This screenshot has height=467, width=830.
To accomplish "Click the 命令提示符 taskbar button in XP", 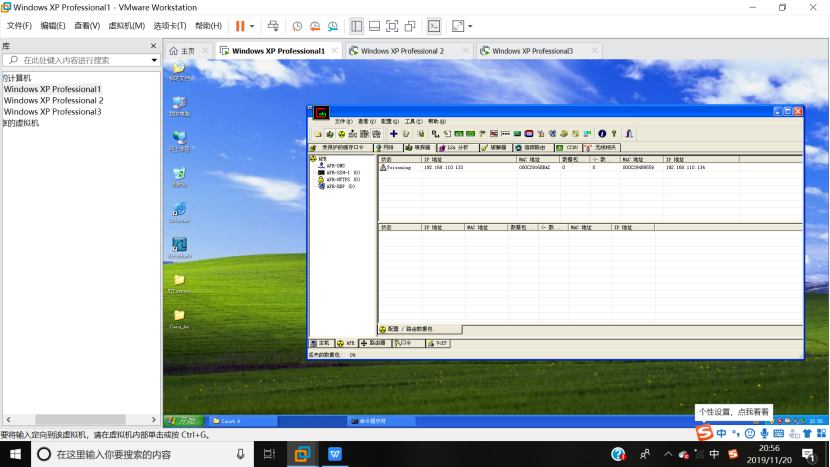I will (x=381, y=421).
